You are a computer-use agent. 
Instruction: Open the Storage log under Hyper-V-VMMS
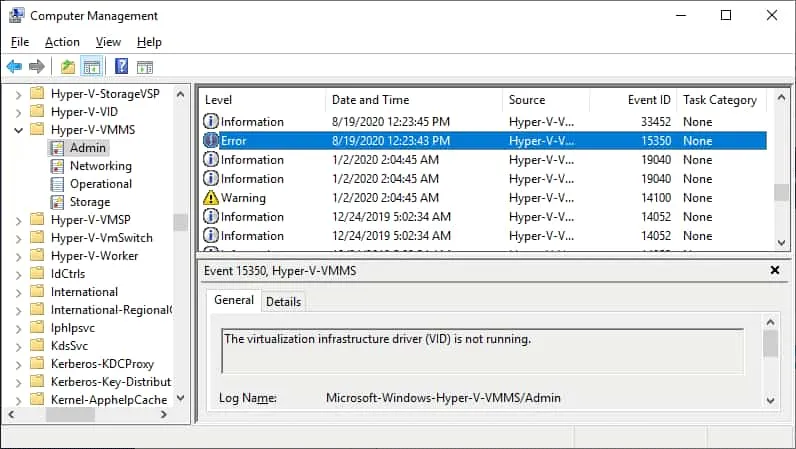(x=90, y=202)
